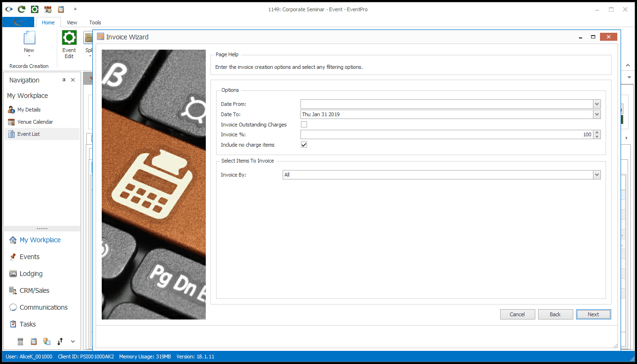
Task: Open My Details in navigation
Action: click(29, 110)
